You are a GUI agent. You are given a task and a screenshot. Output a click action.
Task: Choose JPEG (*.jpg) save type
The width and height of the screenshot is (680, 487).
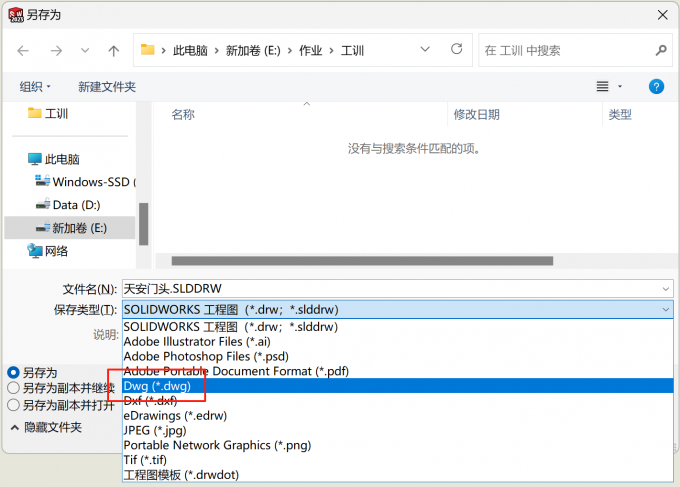[398, 430]
